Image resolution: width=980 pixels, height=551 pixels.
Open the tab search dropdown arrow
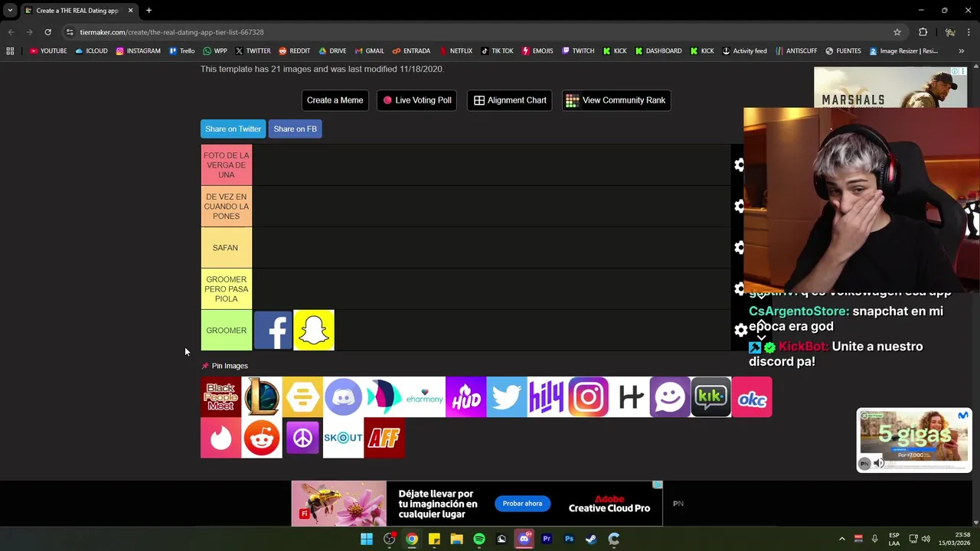10,11
